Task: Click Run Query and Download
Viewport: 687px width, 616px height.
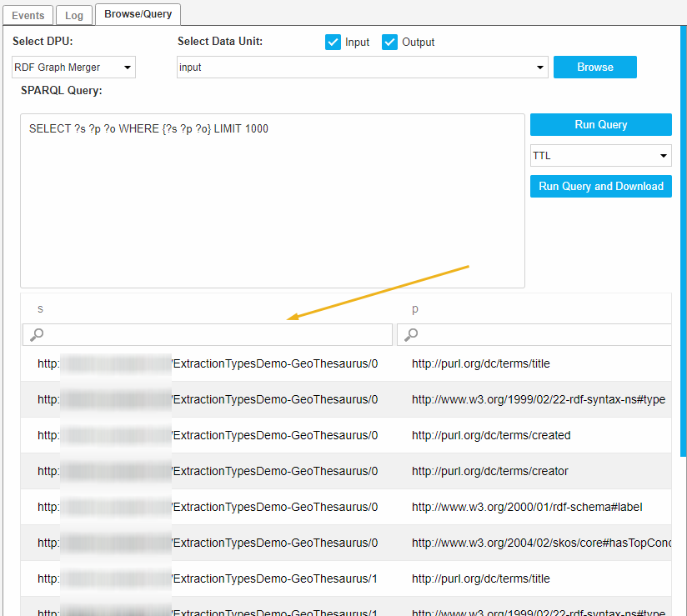Action: [600, 187]
